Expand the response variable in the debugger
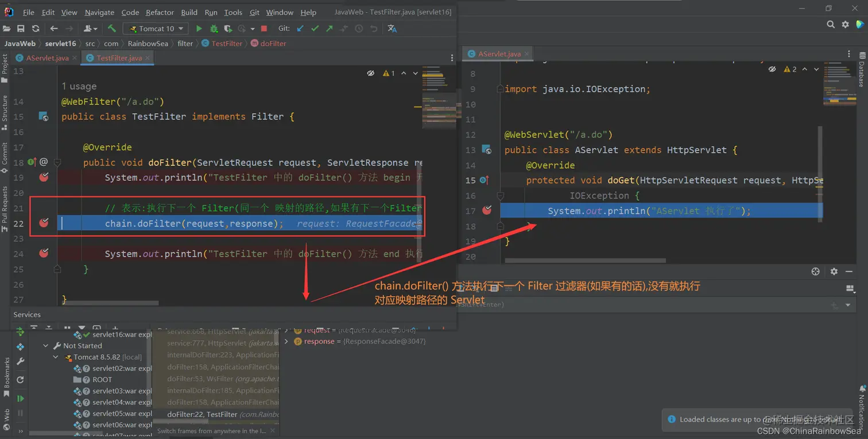 pos(286,341)
